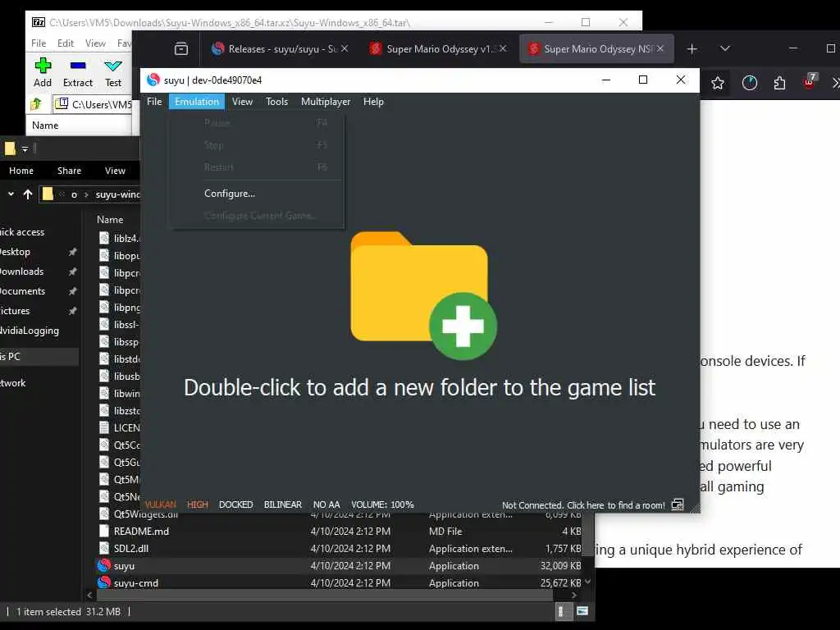Open a new browser tab

(x=692, y=49)
